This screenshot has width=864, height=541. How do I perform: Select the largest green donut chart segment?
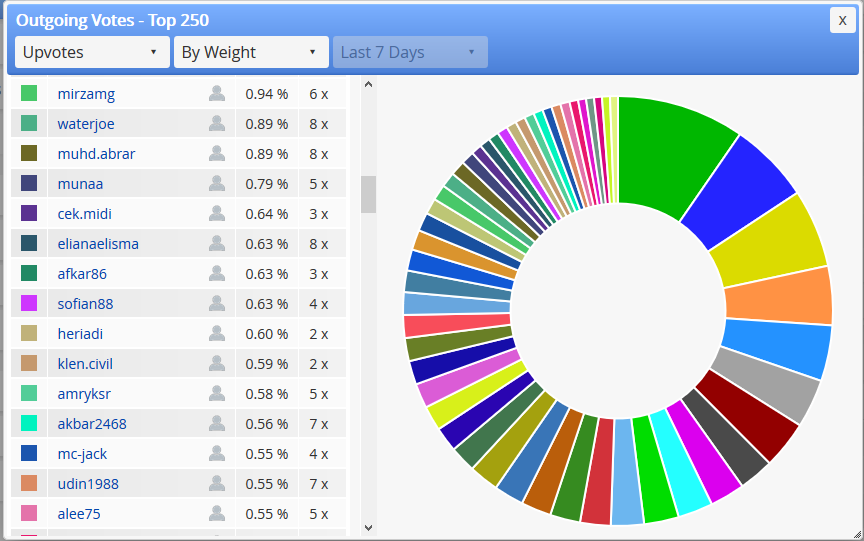click(673, 153)
